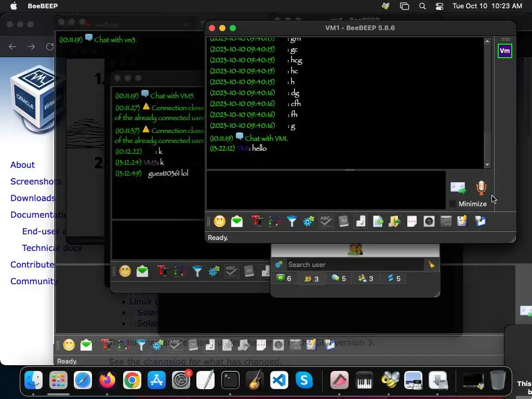Image resolution: width=532 pixels, height=399 pixels.
Task: Toggle Return key sends message icon in VM1
Action: [361, 221]
